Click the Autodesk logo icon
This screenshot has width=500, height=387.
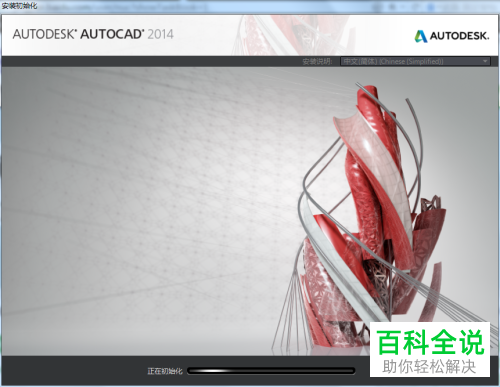click(x=421, y=36)
